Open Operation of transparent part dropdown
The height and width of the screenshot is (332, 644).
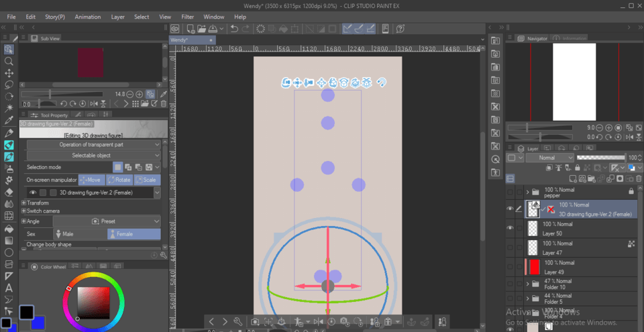pyautogui.click(x=94, y=145)
